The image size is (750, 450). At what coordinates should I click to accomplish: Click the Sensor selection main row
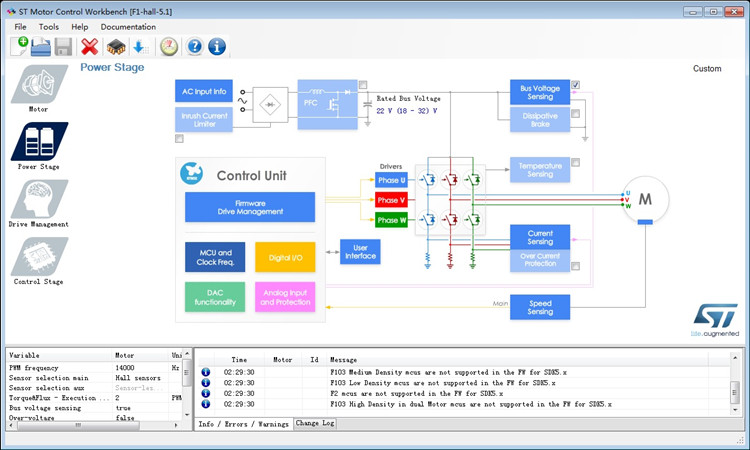[x=95, y=378]
